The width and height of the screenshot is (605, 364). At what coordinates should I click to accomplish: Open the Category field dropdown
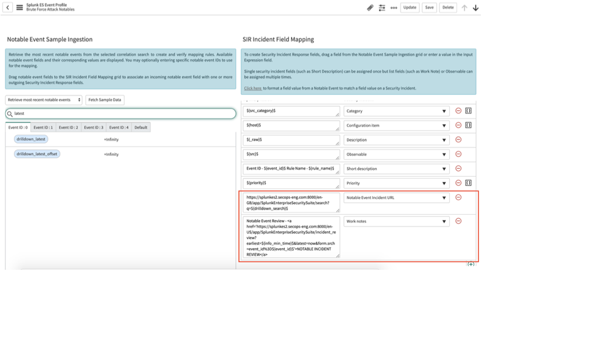click(x=397, y=111)
